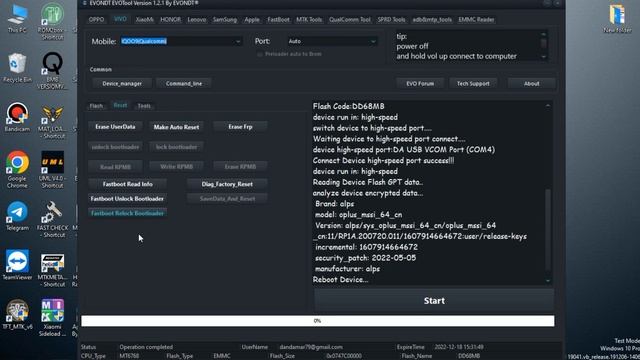
Task: Launch Google Chrome desktop icon
Action: 17,169
